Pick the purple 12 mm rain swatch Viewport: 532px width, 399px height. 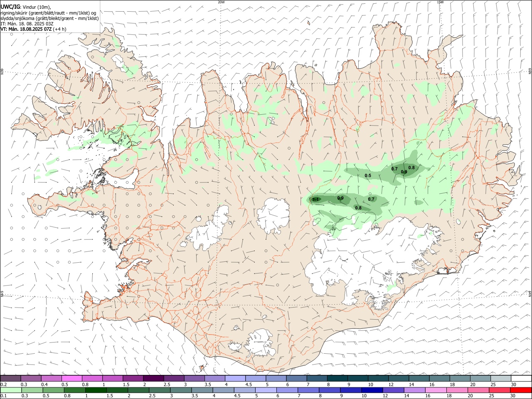393,390
